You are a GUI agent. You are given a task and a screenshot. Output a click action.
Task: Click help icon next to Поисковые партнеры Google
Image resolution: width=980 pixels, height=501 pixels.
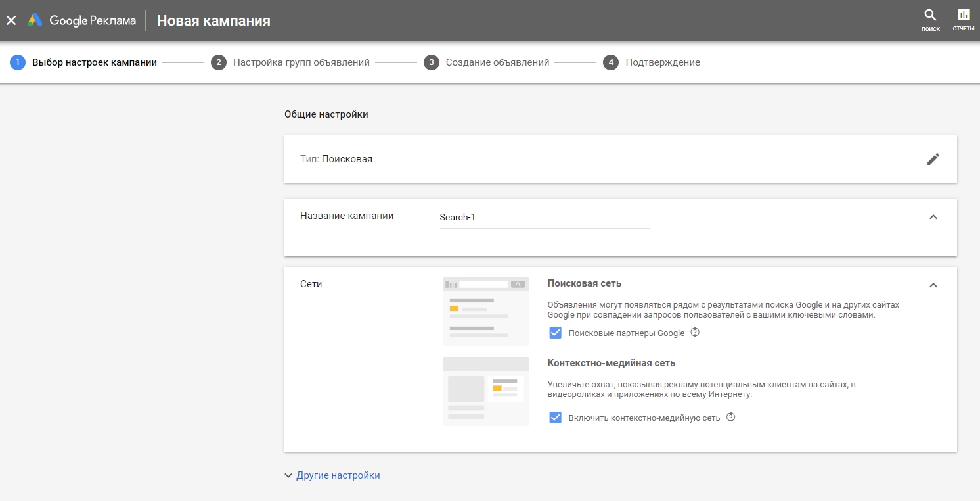[x=695, y=333]
